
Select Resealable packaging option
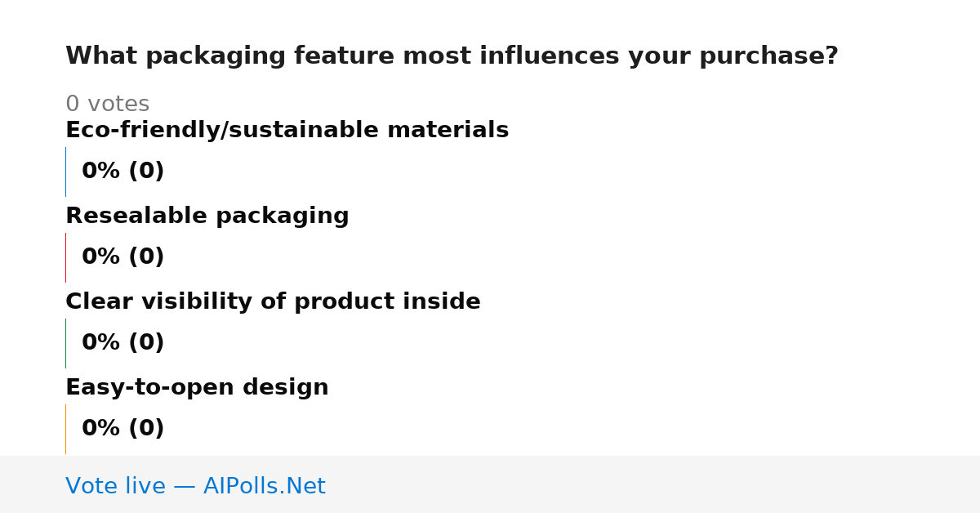(x=207, y=216)
